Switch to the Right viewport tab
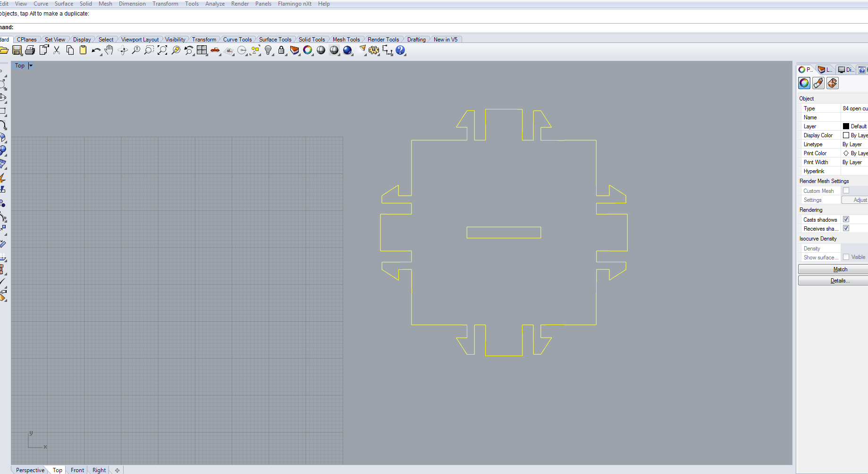The image size is (868, 474). point(99,470)
